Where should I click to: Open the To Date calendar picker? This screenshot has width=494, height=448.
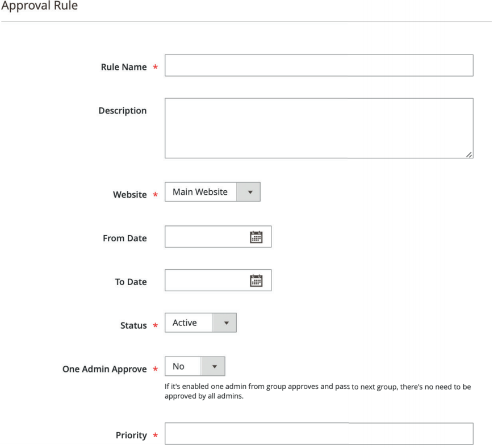(x=256, y=280)
